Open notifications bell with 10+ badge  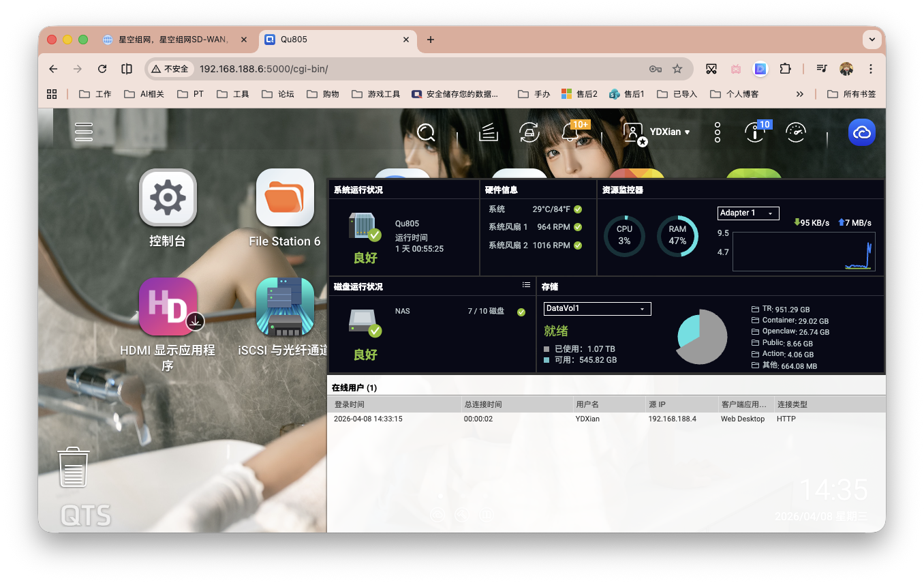tap(571, 132)
